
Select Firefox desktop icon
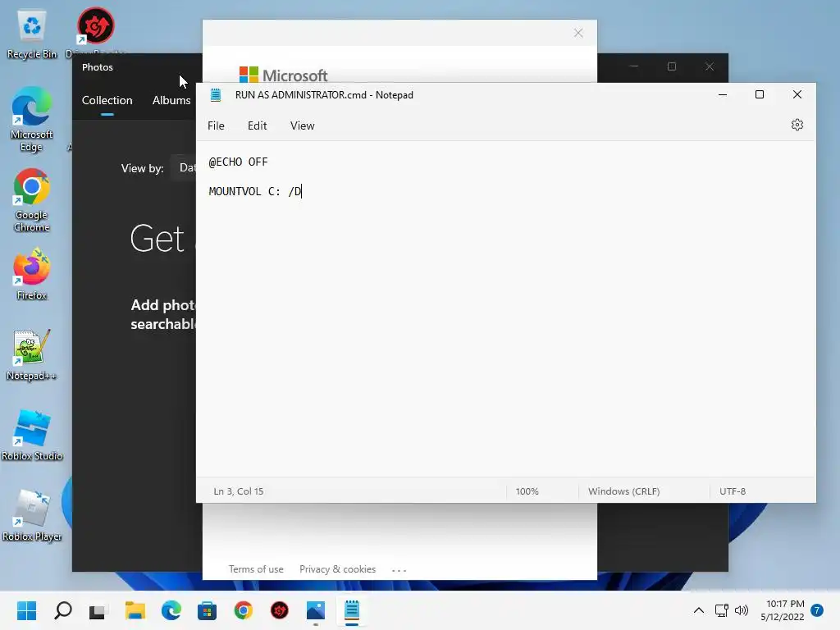pos(32,274)
